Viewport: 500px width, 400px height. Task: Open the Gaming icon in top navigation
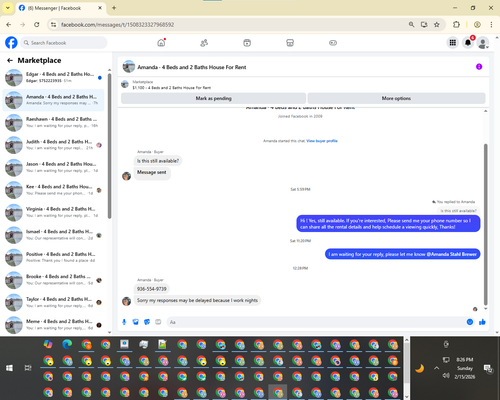click(x=333, y=43)
